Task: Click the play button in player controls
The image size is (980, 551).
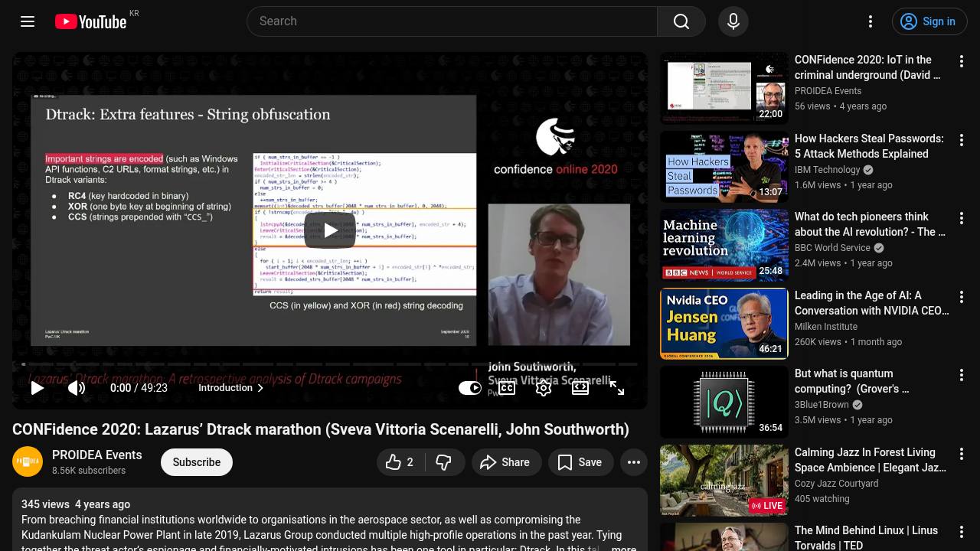Action: pyautogui.click(x=37, y=388)
